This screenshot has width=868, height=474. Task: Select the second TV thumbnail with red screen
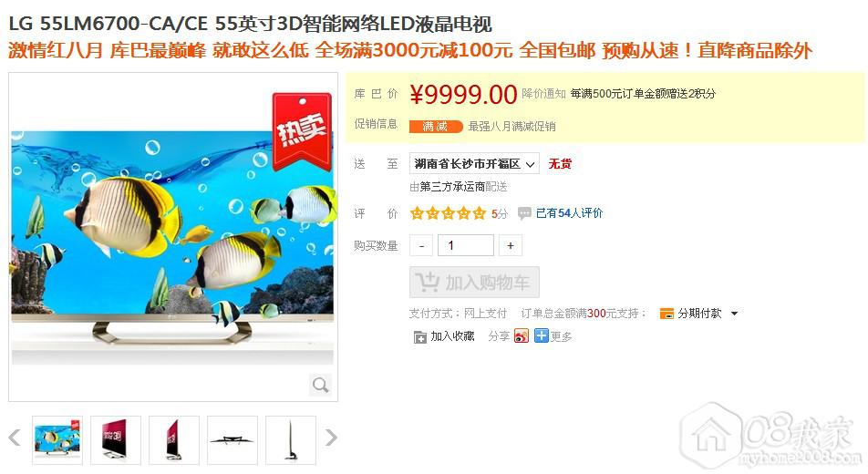click(116, 439)
